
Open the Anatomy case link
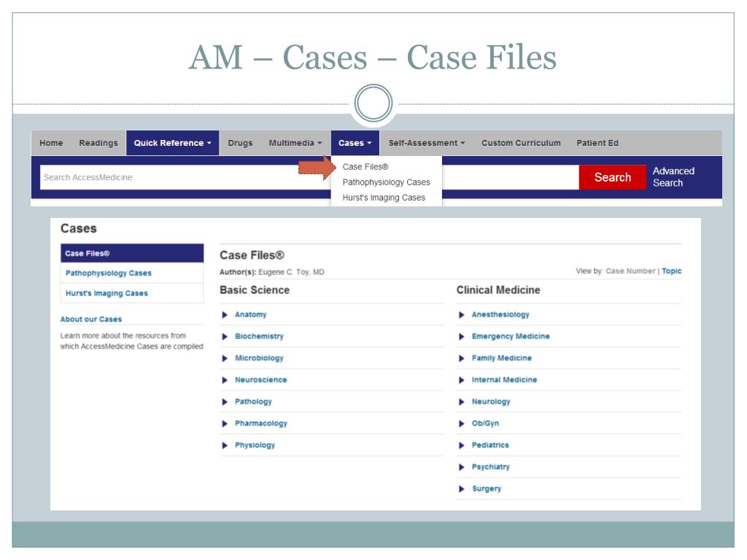(x=251, y=315)
